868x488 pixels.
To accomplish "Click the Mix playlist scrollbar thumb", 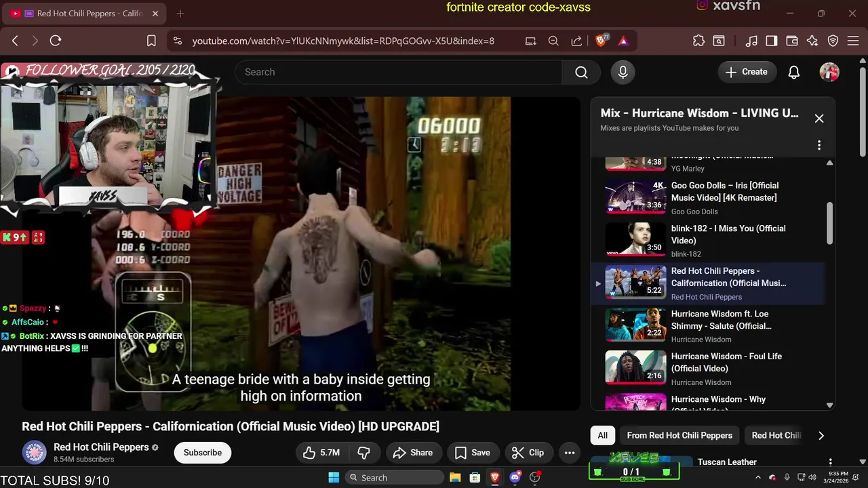I will click(x=829, y=223).
